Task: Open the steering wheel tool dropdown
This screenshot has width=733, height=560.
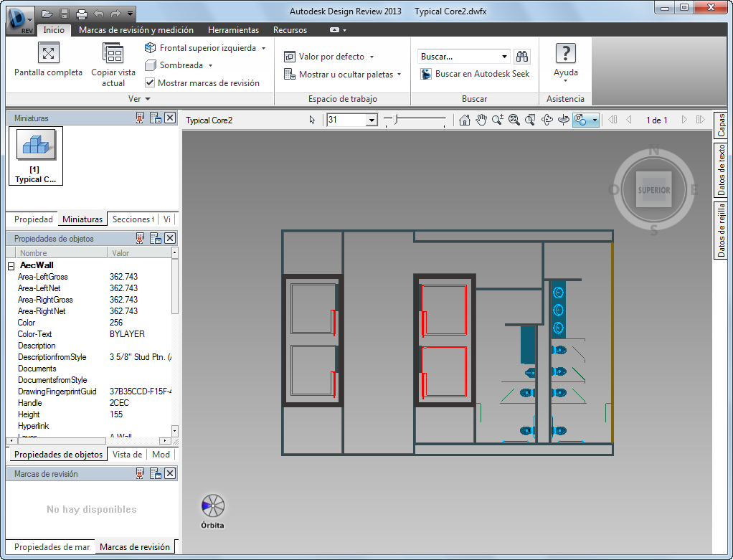Action: (x=595, y=120)
